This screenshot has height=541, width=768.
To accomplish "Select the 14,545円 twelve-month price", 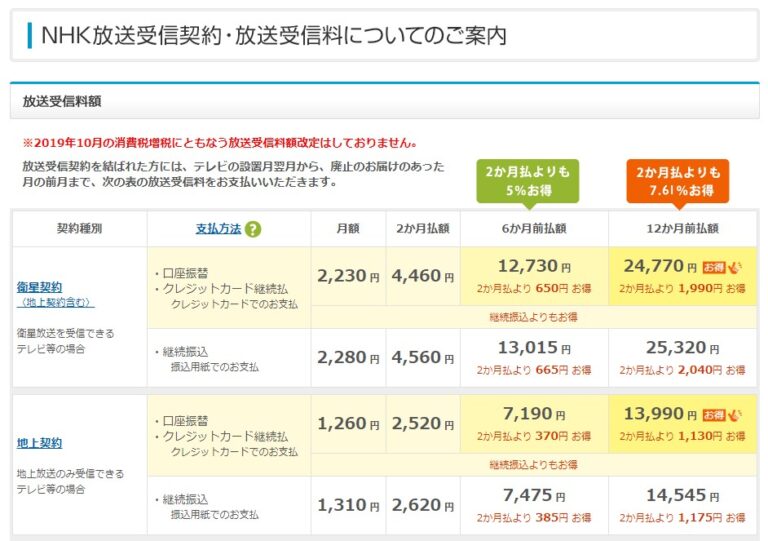I will 682,496.
